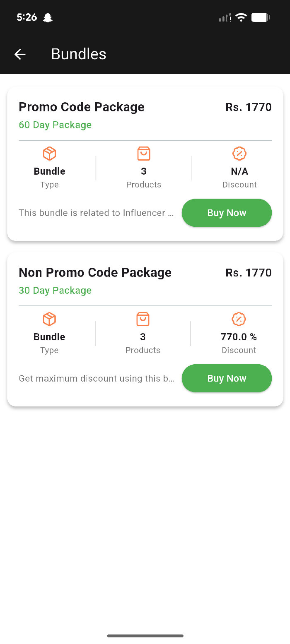290x644 pixels.
Task: Tap Non Promo Code Package shopping bag icon
Action: [x=143, y=320]
